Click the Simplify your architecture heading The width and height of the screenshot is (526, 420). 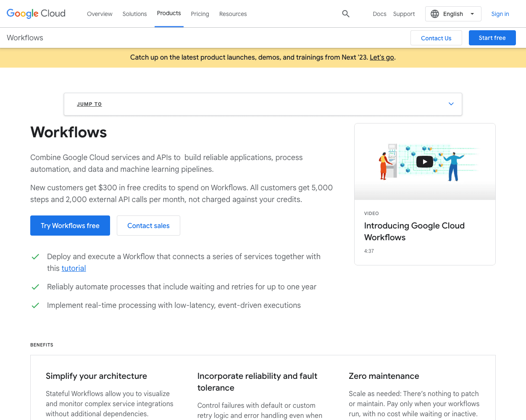pyautogui.click(x=96, y=376)
